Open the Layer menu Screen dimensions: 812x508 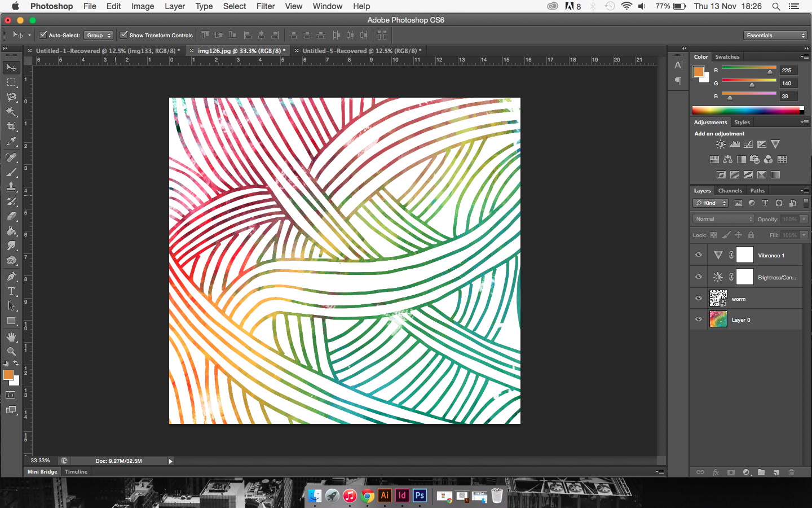[175, 6]
